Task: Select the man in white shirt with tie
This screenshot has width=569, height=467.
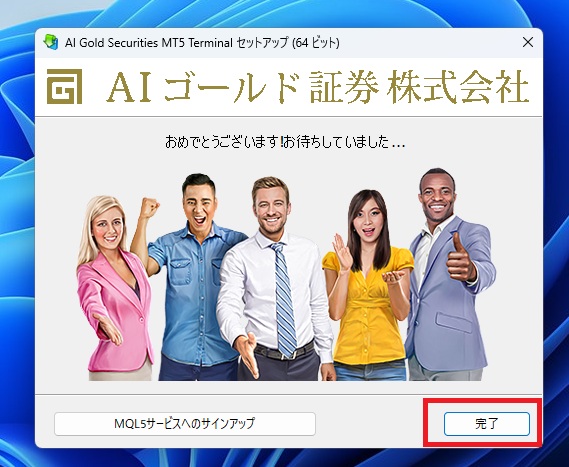Action: click(x=272, y=279)
